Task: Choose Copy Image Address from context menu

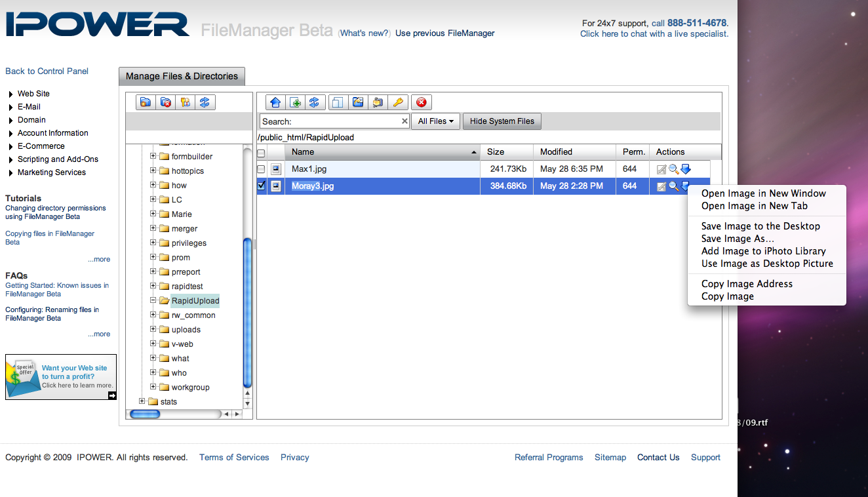Action: pos(747,284)
